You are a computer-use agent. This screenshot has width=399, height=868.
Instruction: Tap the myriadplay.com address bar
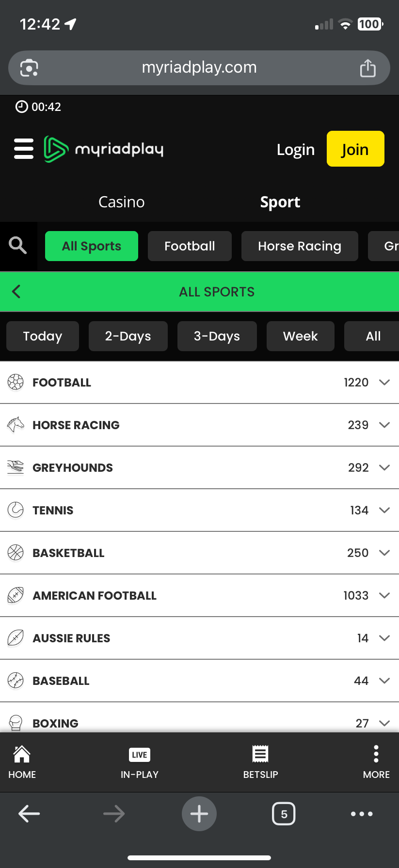point(199,68)
